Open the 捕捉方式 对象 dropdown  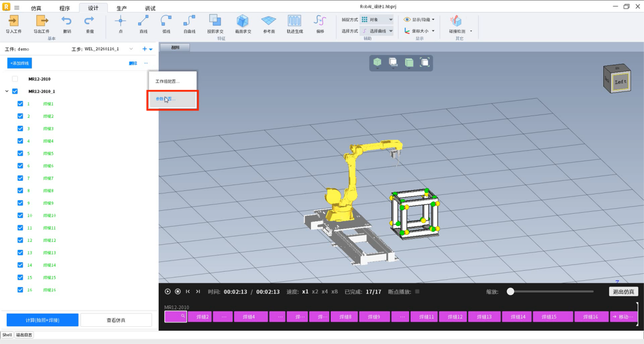point(377,19)
